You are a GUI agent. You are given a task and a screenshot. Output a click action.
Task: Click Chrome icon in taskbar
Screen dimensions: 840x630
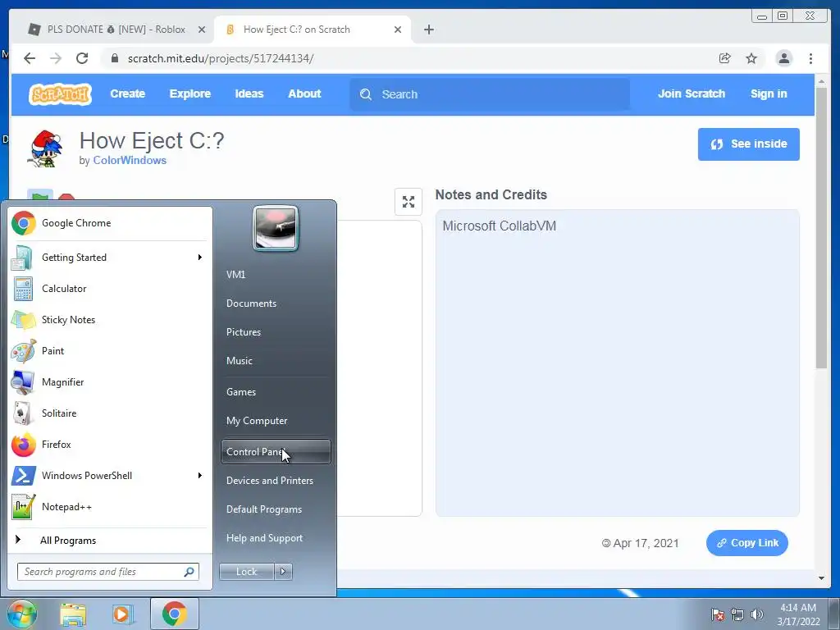point(175,614)
